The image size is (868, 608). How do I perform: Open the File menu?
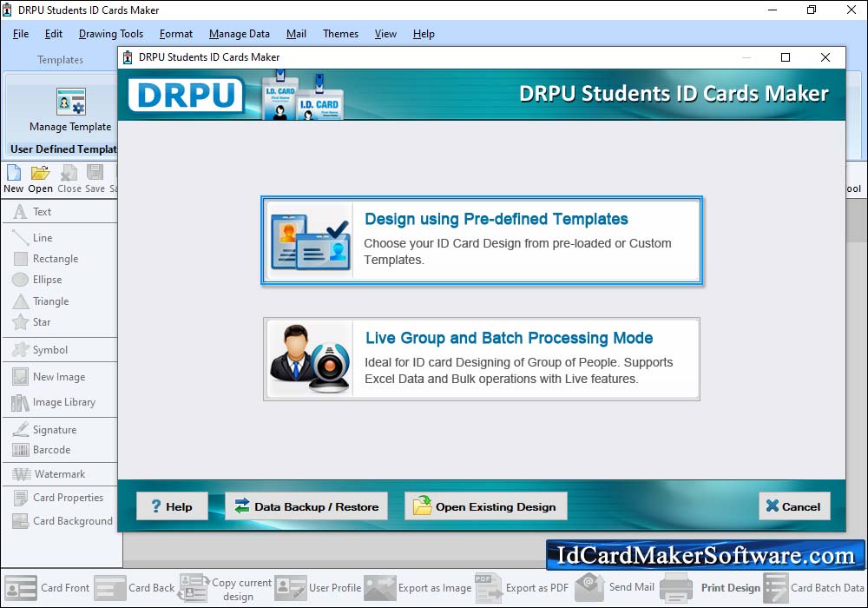21,34
